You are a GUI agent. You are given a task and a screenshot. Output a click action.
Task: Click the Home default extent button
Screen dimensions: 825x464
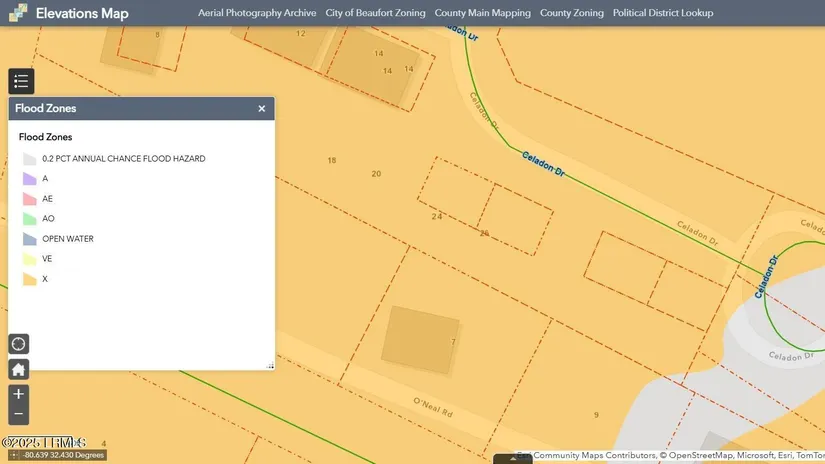(18, 369)
